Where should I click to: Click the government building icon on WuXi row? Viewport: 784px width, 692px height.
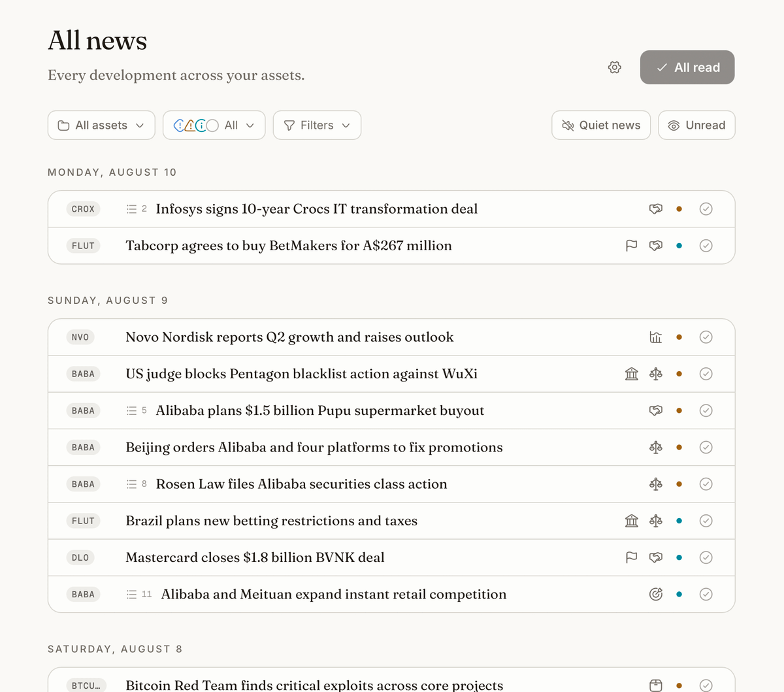[x=632, y=374]
